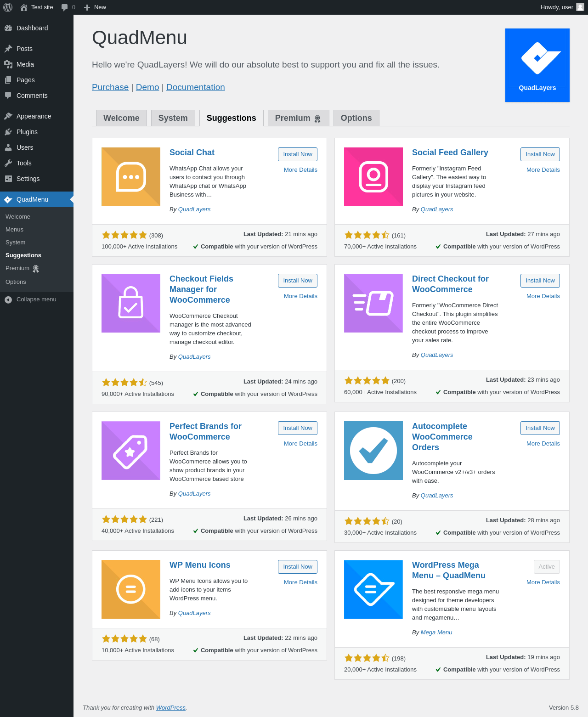588x717 pixels.
Task: Click the Tools wrench icon
Action: pos(8,163)
